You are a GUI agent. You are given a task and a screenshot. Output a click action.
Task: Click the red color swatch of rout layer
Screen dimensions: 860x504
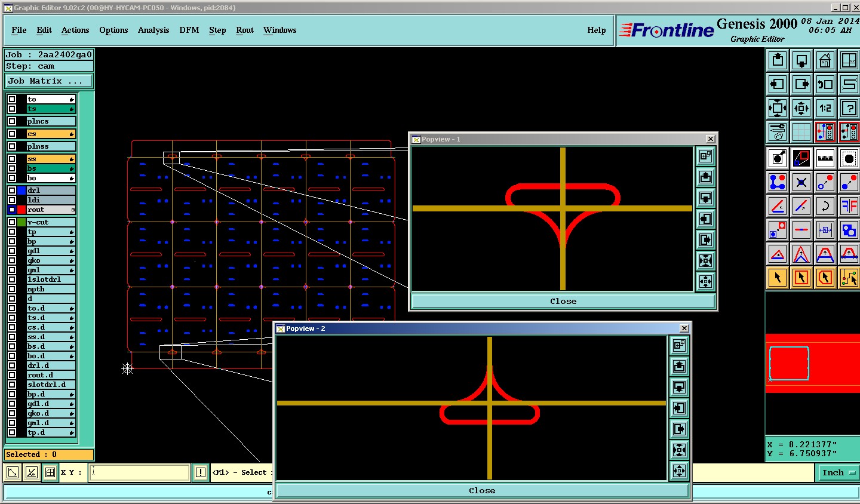(x=21, y=210)
